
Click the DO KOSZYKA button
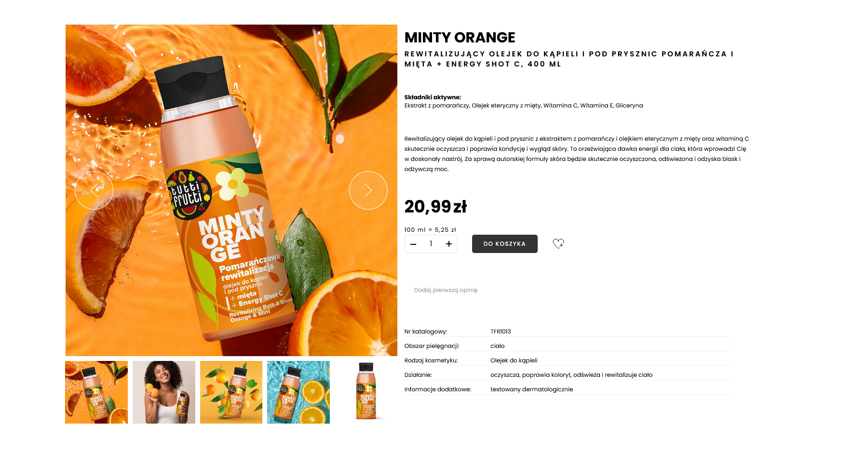(x=504, y=244)
